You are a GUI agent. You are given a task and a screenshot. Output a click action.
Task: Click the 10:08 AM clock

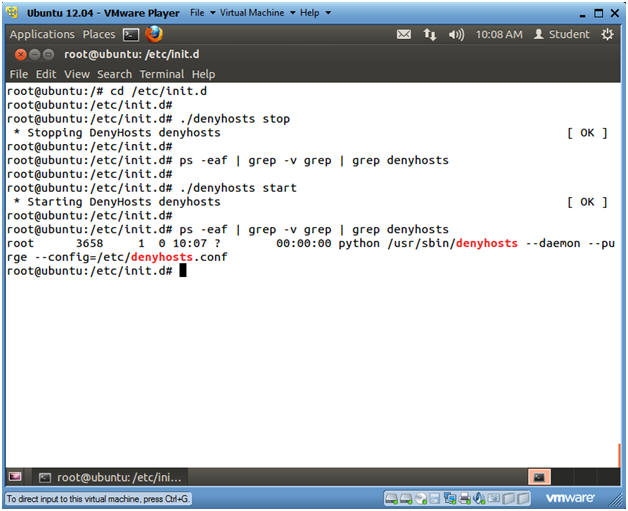(x=499, y=34)
